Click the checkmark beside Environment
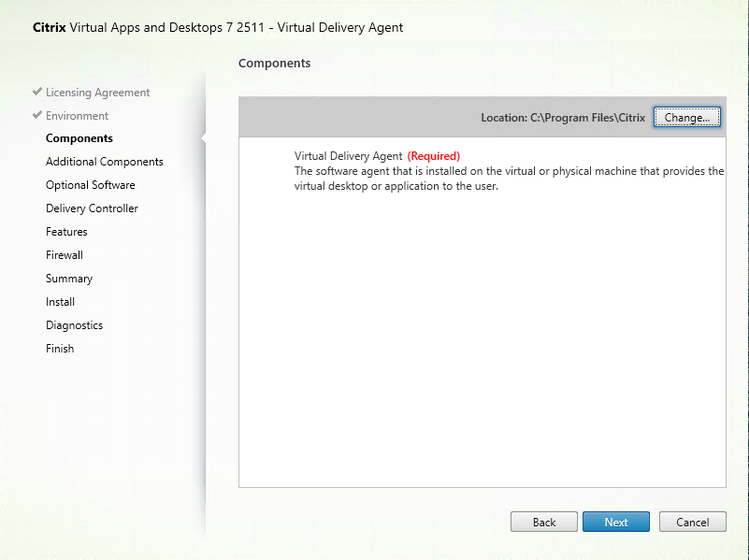 [36, 115]
